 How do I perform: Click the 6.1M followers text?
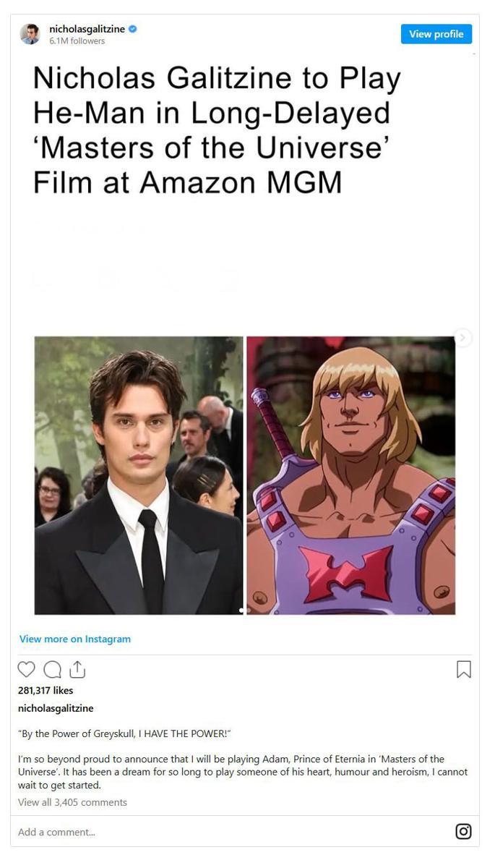[x=77, y=41]
